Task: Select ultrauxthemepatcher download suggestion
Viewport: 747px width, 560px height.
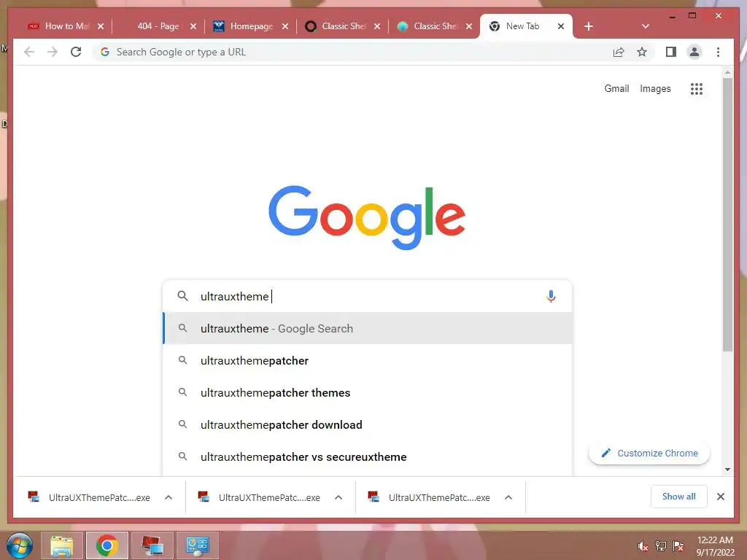Action: [367, 424]
